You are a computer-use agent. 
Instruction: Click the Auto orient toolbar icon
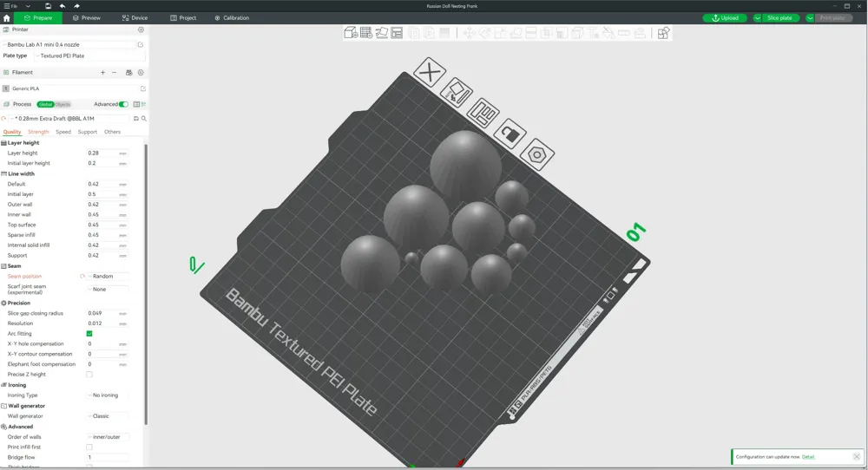point(381,33)
